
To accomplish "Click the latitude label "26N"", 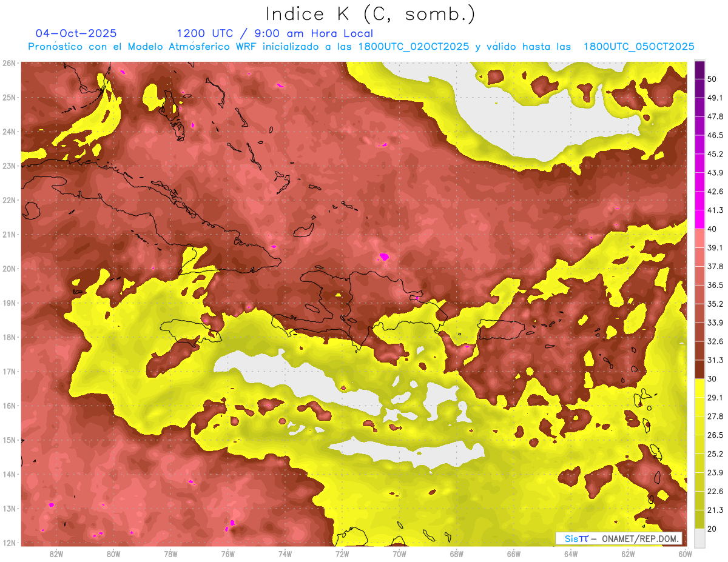I will coord(9,63).
